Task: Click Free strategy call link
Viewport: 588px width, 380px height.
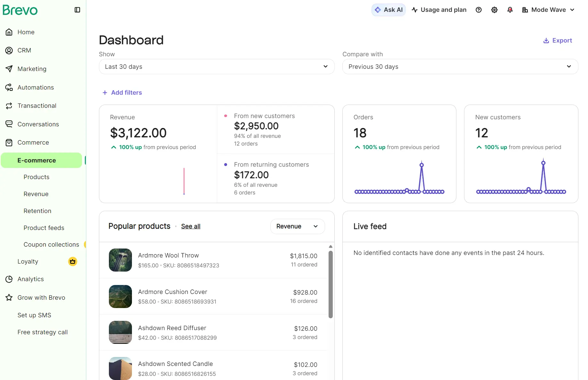Action: click(x=43, y=332)
